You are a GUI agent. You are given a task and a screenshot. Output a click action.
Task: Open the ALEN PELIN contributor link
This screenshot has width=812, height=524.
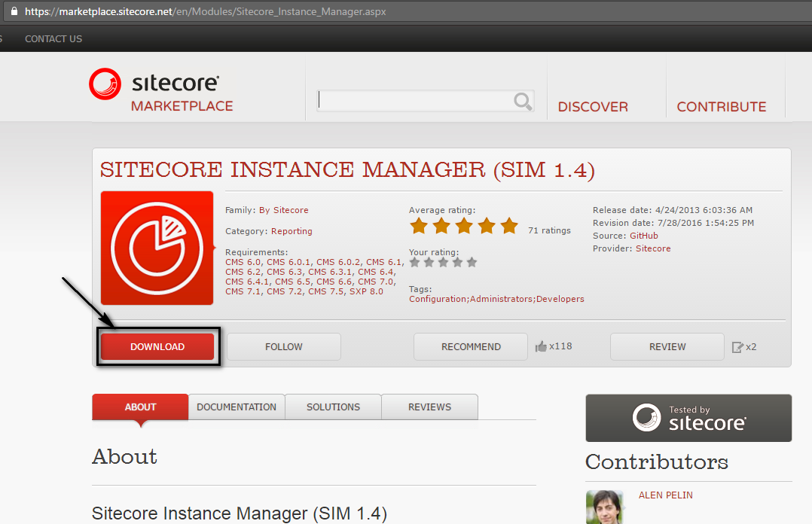coord(665,495)
